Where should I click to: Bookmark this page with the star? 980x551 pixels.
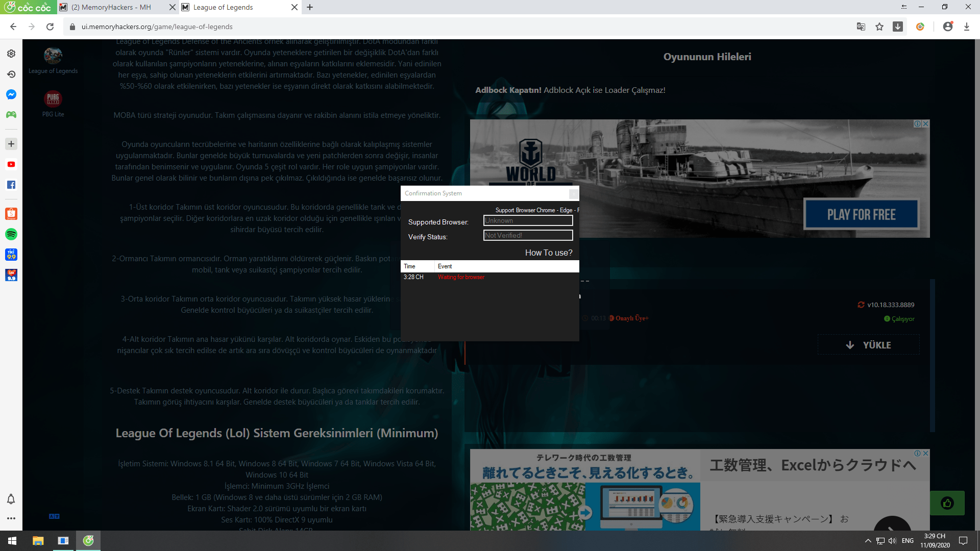[x=879, y=27]
